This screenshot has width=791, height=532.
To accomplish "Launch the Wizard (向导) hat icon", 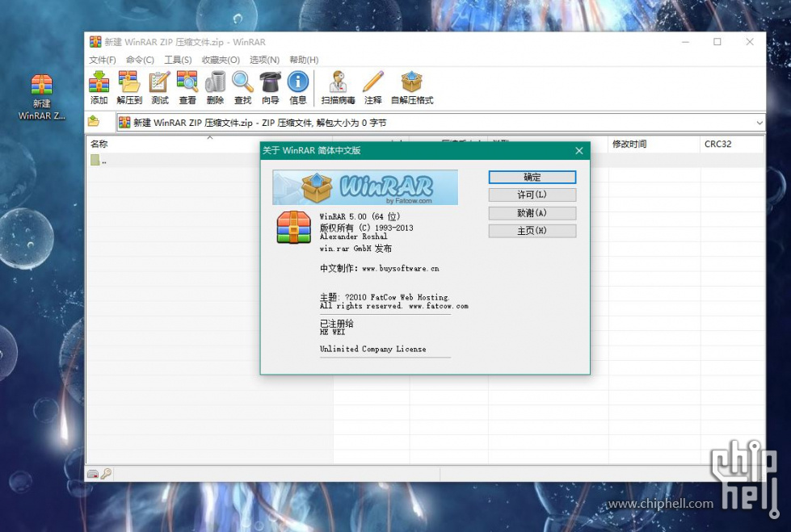I will [271, 88].
